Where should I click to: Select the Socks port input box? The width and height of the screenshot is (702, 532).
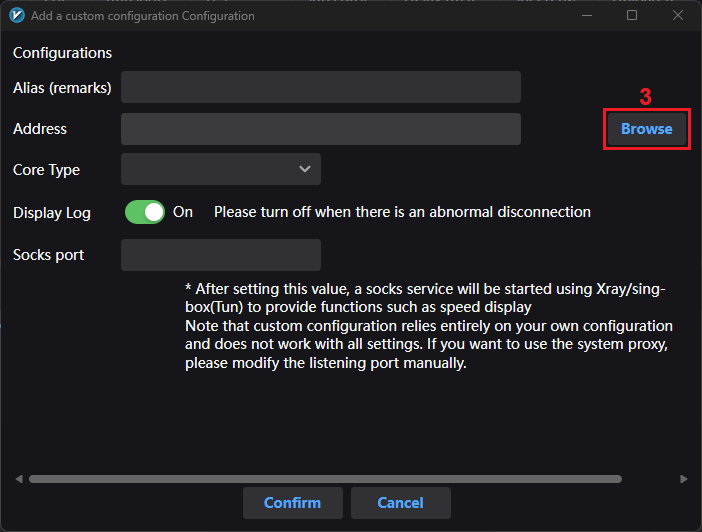pyautogui.click(x=220, y=255)
